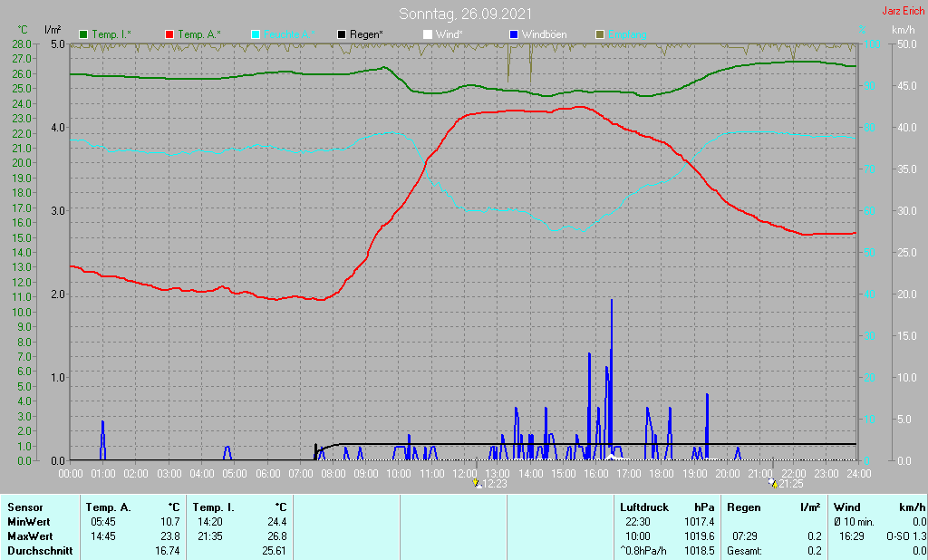Viewport: 928px width, 560px height.
Task: Toggle the cyan Feuchte A. legend square
Action: tap(256, 34)
